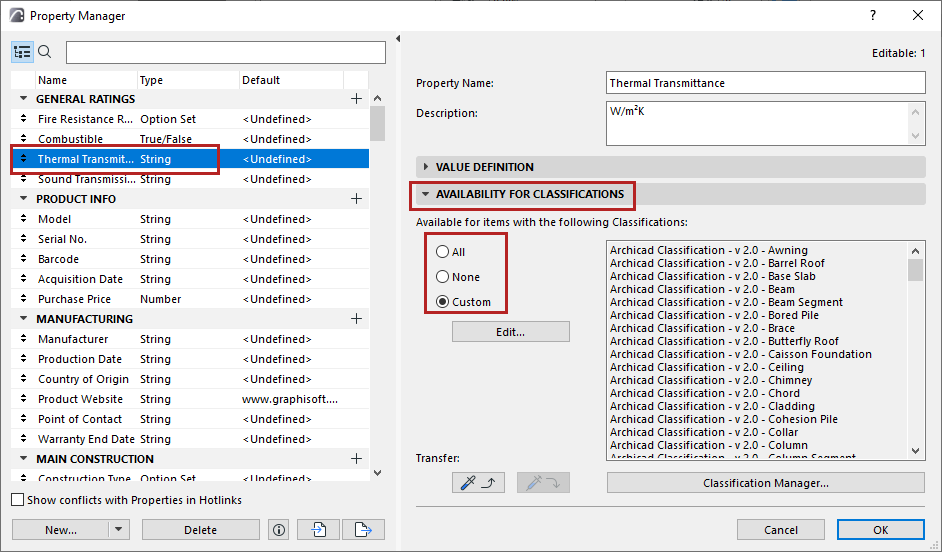The image size is (942, 552).
Task: Expand the VALUE DEFINITION panel
Action: click(426, 166)
